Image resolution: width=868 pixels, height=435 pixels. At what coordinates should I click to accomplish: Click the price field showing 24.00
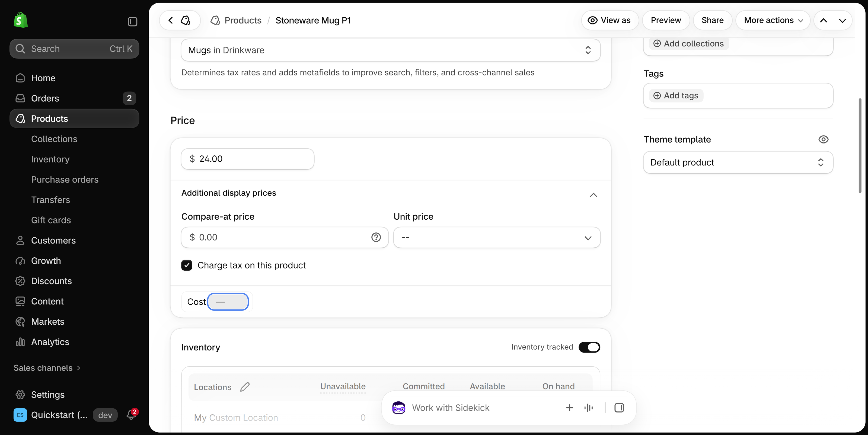(x=248, y=159)
